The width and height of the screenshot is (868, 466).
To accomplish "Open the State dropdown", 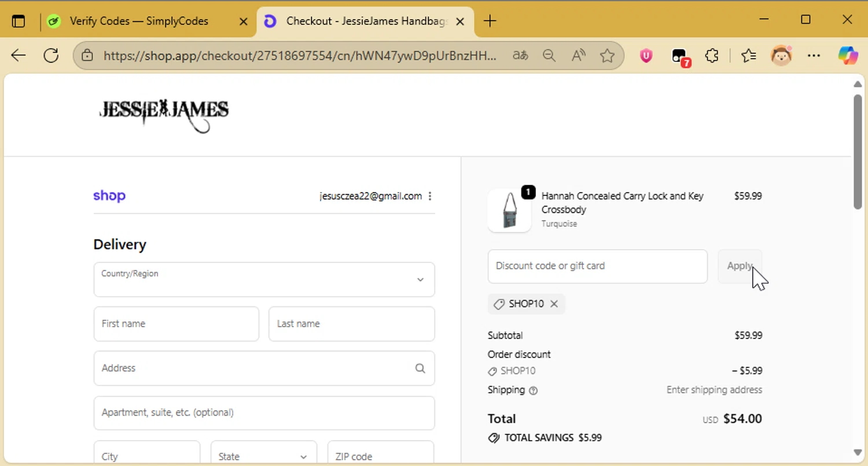I will coord(264,453).
